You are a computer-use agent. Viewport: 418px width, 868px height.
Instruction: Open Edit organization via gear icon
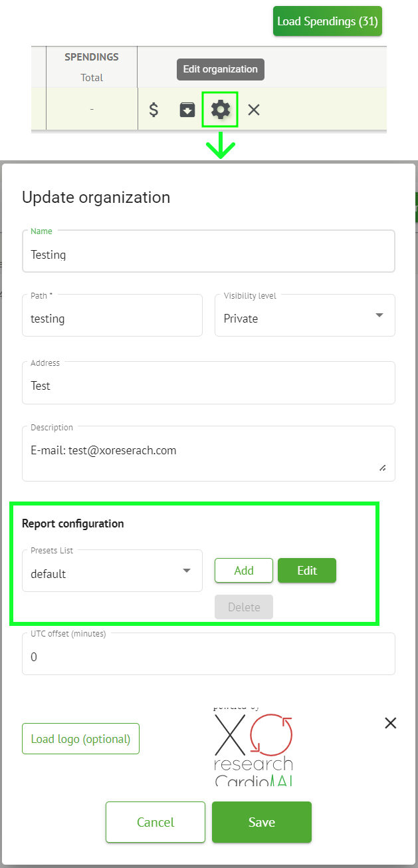coord(220,110)
